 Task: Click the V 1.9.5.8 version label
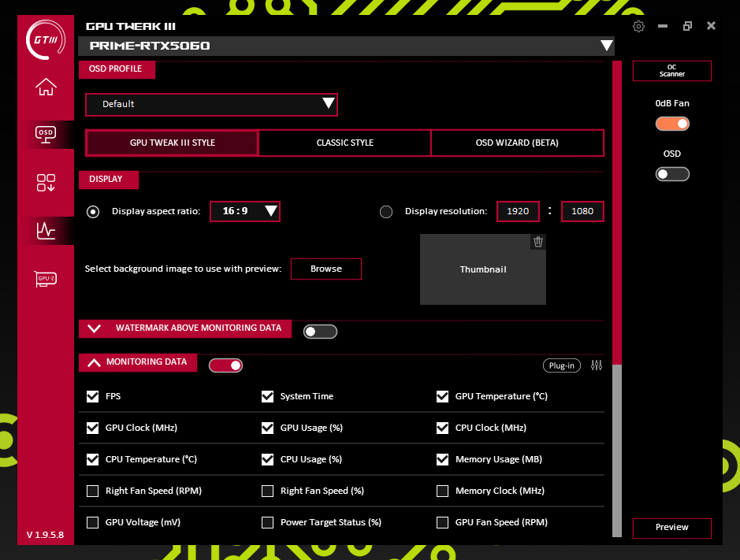[x=45, y=535]
